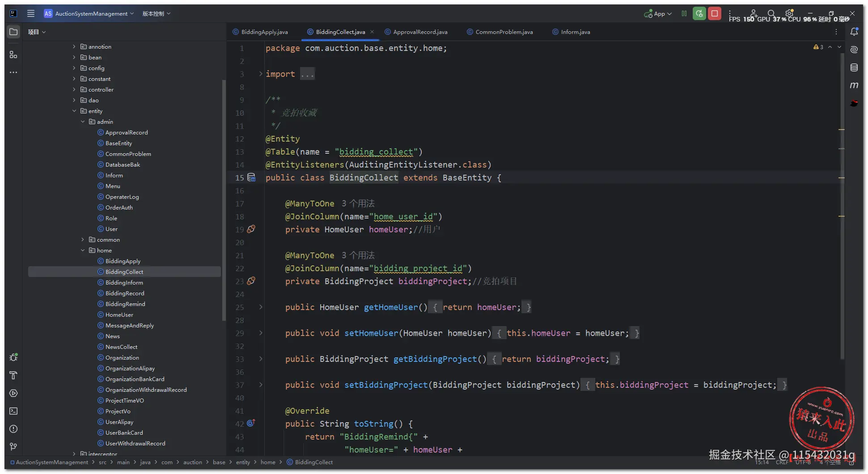Screen dimensions: 868x474
Task: Collapse the admin package
Action: (83, 122)
